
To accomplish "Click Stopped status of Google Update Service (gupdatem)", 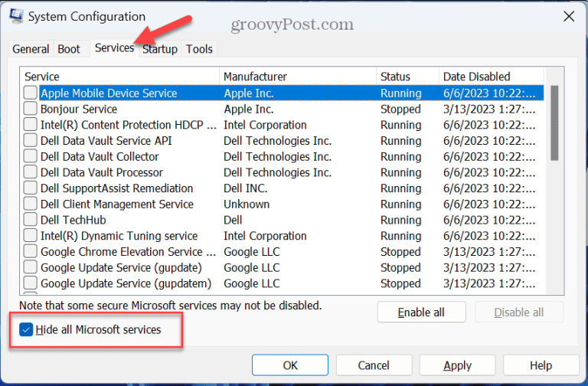I will (400, 283).
